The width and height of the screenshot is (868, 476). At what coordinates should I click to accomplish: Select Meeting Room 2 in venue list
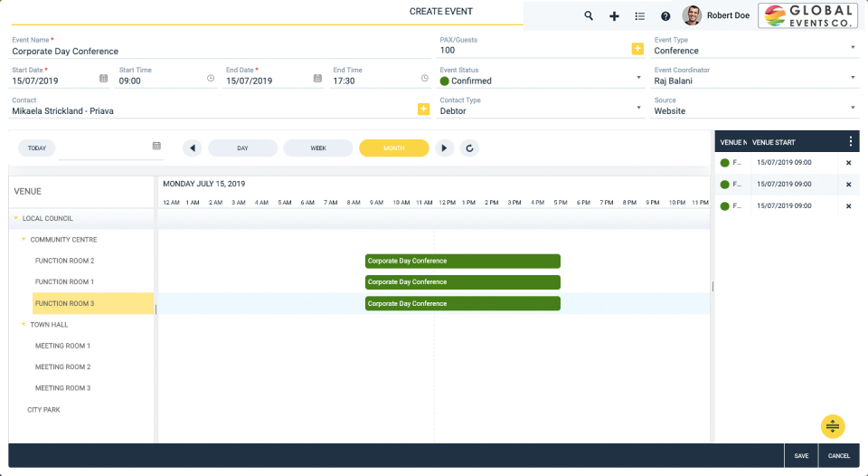pyautogui.click(x=62, y=367)
